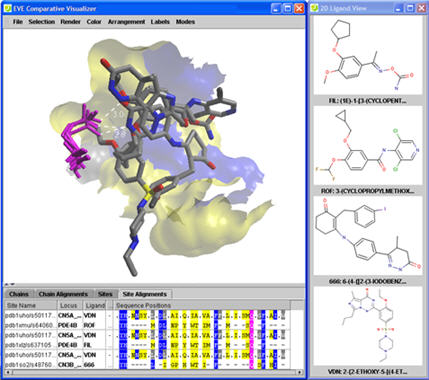This screenshot has width=429, height=380.
Task: Maximize the 2D Ligand View window
Action: click(x=410, y=9)
